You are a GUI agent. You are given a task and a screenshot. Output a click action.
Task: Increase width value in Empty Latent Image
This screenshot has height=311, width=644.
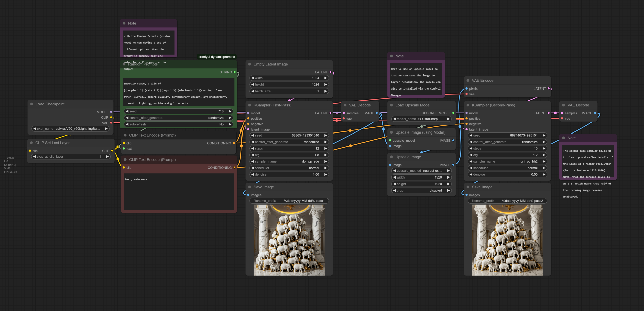click(326, 78)
